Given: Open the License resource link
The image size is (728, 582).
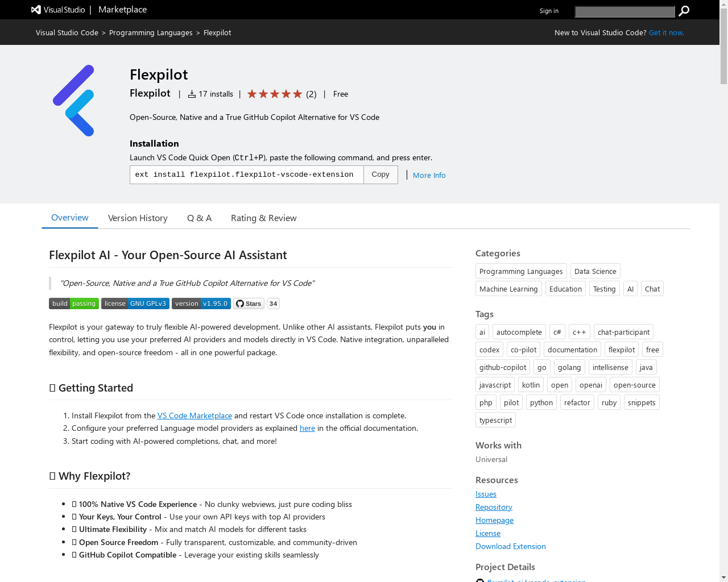Looking at the screenshot, I should click(488, 533).
